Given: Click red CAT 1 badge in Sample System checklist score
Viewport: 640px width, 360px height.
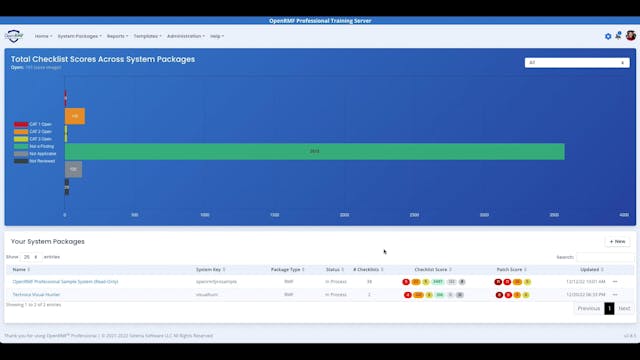Looking at the screenshot, I should pos(406,282).
